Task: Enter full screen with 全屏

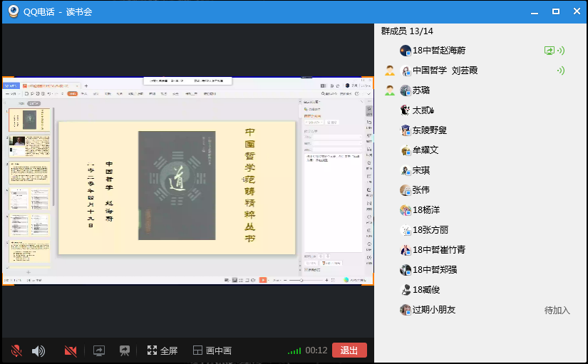Action: [163, 350]
